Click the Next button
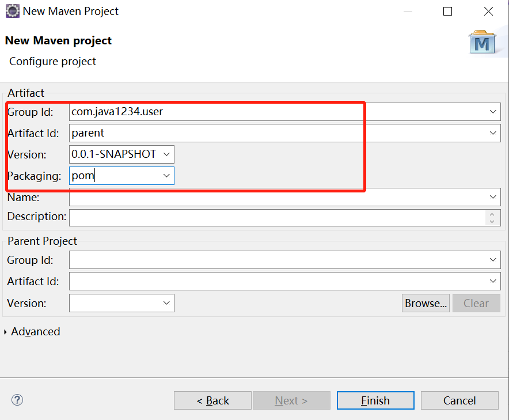 (291, 400)
